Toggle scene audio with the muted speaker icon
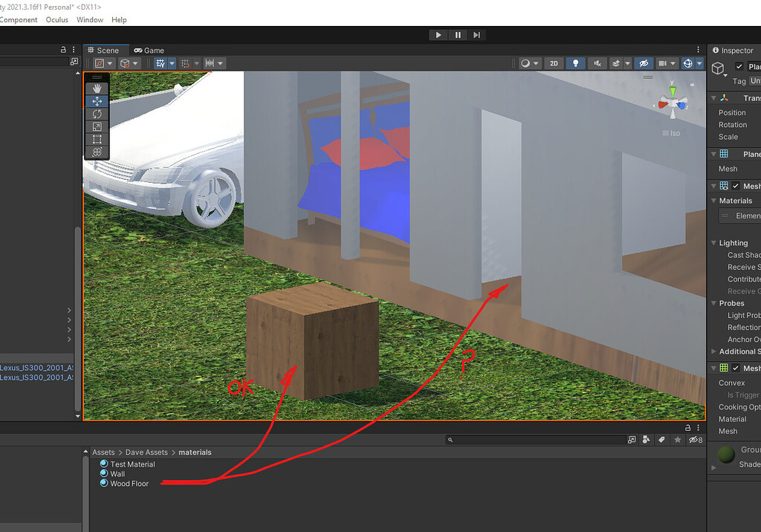The width and height of the screenshot is (761, 532). click(x=597, y=63)
